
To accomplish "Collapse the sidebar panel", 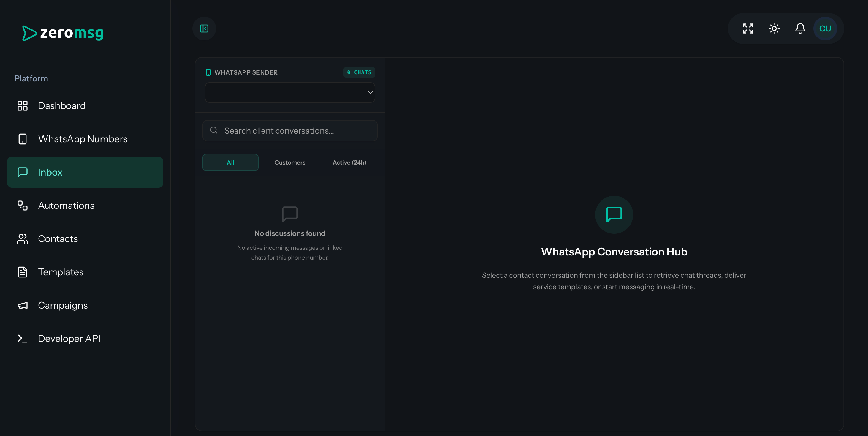I will pos(204,29).
